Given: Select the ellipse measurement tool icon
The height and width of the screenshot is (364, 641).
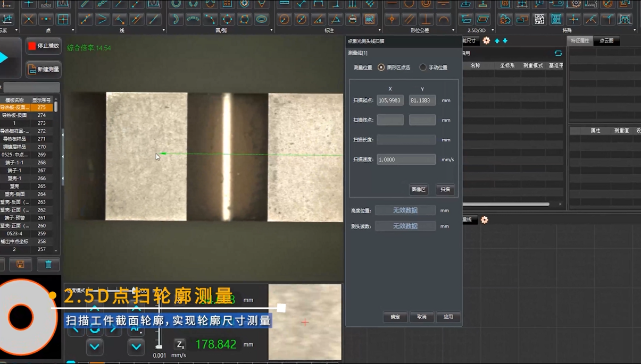Looking at the screenshot, I should click(x=262, y=20).
